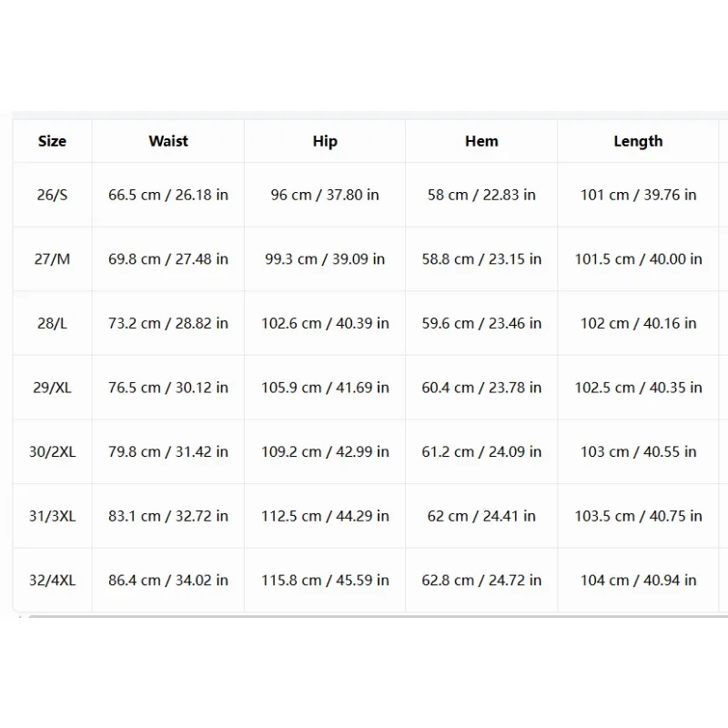Click the Hem column header
The image size is (728, 728).
pyautogui.click(x=481, y=141)
